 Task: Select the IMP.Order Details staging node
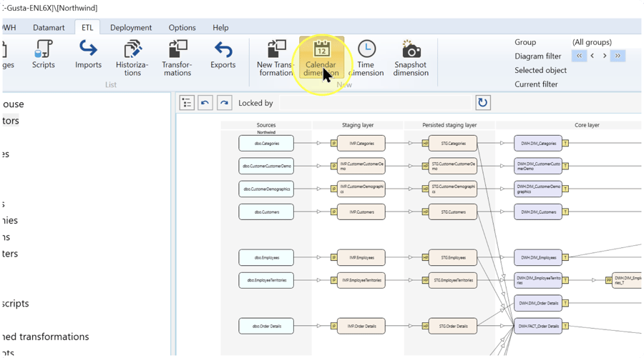click(x=361, y=326)
